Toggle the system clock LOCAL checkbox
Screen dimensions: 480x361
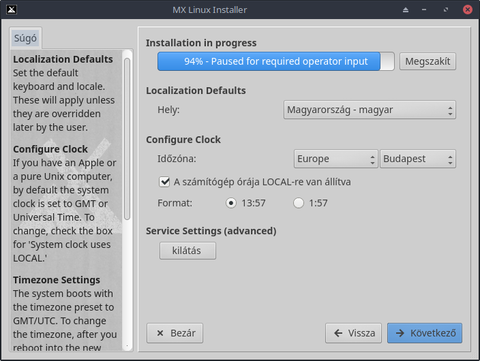(164, 182)
